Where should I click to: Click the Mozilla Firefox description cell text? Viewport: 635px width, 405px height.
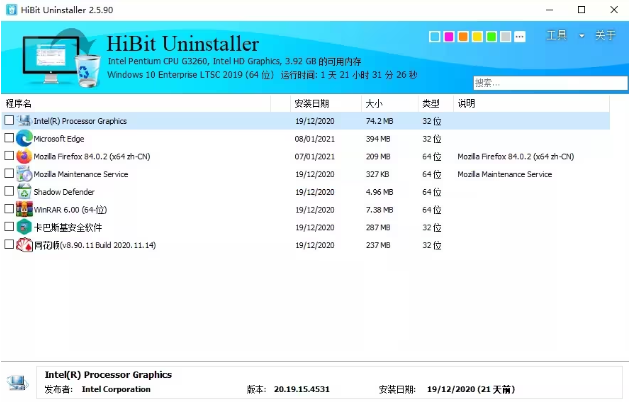(516, 157)
